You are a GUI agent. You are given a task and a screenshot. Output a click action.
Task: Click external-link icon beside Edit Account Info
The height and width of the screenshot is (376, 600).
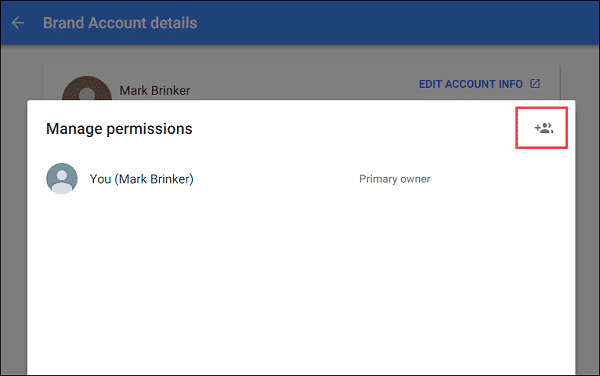(x=535, y=83)
